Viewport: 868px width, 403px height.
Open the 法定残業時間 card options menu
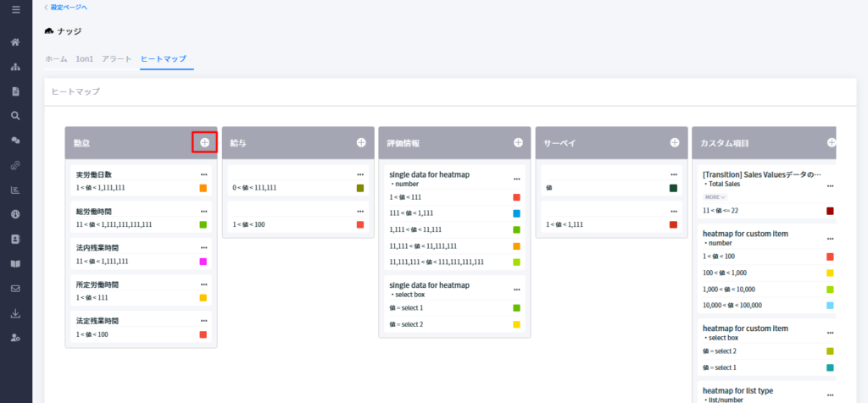coord(203,321)
